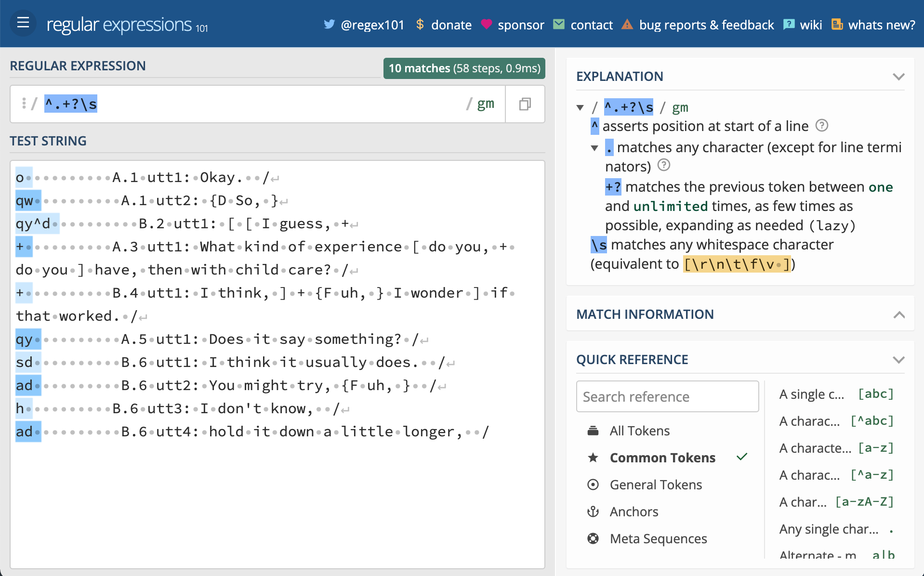The width and height of the screenshot is (924, 576).
Task: Click the 10 matches result badge
Action: [463, 68]
